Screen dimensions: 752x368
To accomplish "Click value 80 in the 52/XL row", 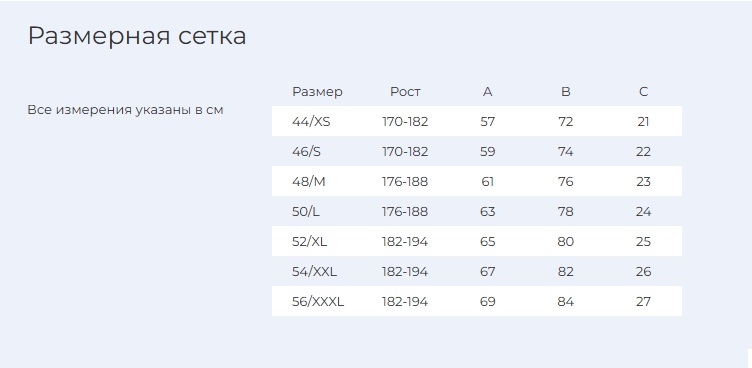I will [565, 242].
